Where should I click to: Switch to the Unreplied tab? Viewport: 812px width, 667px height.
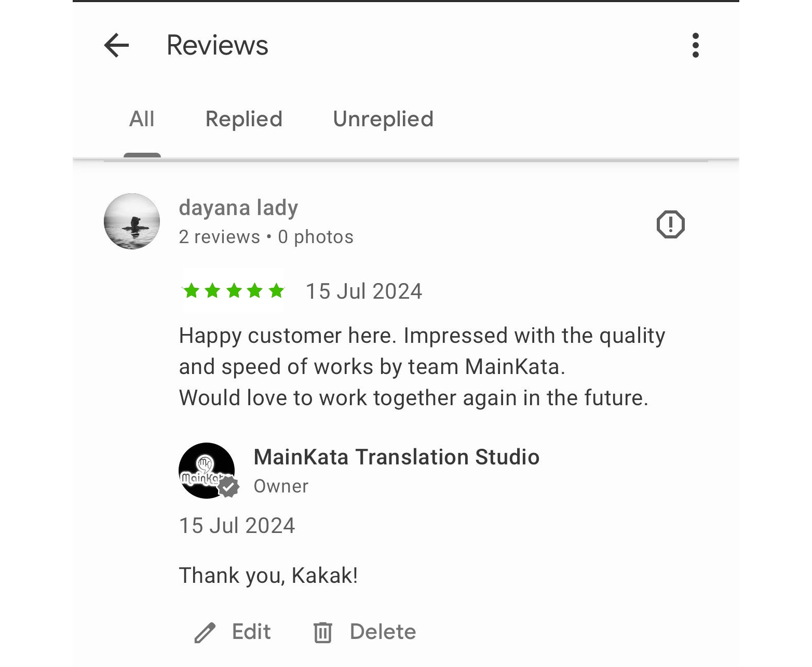click(383, 119)
